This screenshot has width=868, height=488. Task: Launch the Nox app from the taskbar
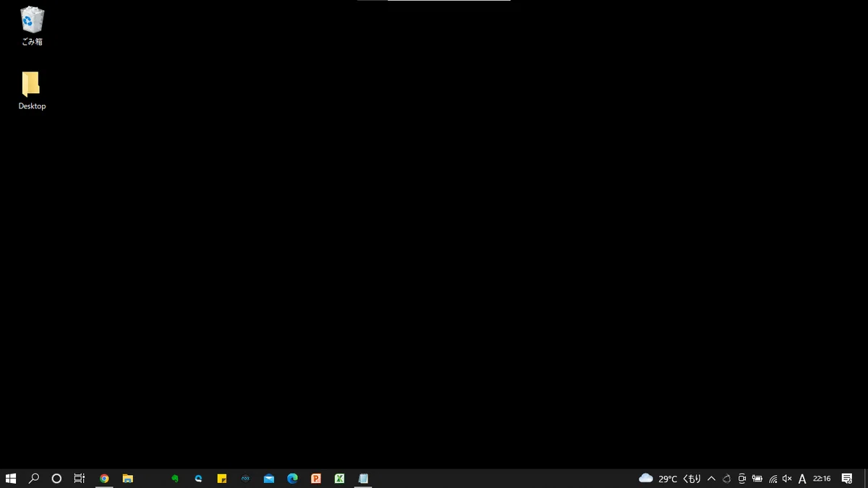click(x=245, y=479)
